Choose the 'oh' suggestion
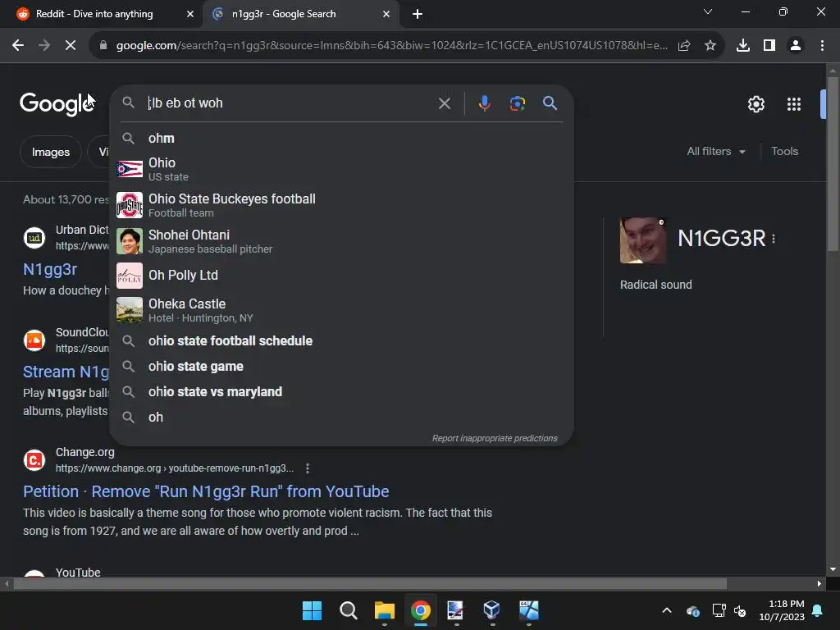The height and width of the screenshot is (630, 840). pyautogui.click(x=340, y=418)
